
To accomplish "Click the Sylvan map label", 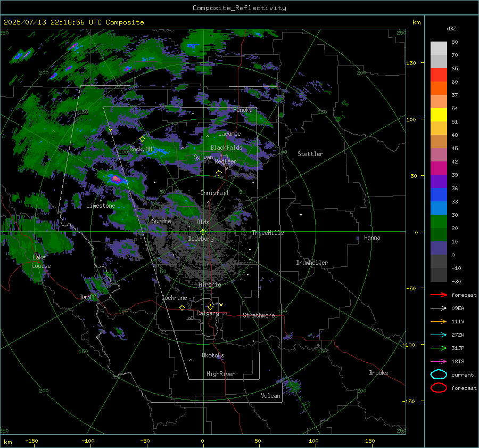I will [203, 157].
